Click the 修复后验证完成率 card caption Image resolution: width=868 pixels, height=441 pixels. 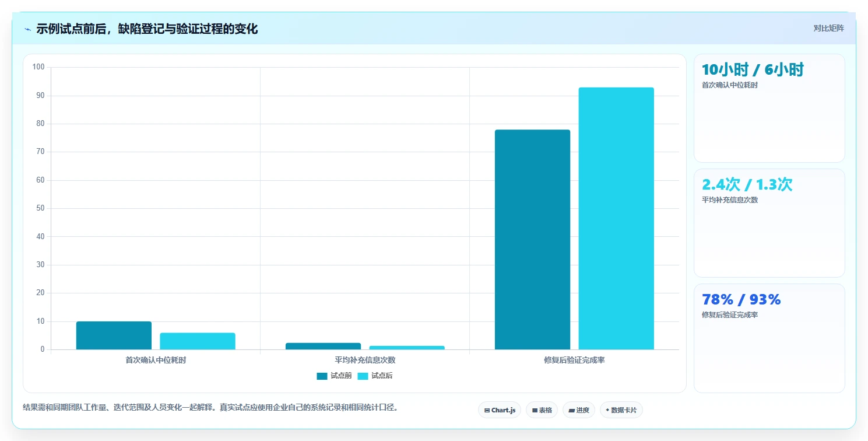click(730, 315)
